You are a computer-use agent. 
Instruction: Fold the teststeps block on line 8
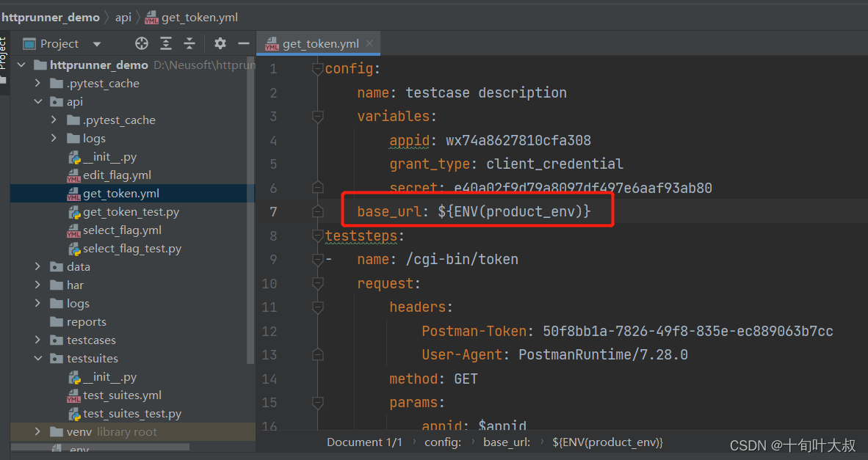[x=318, y=236]
